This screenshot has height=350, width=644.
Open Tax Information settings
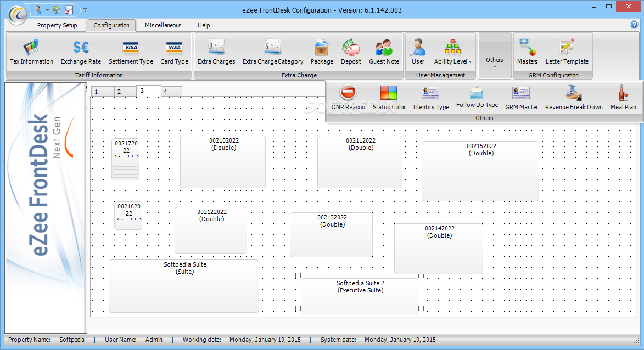point(32,52)
